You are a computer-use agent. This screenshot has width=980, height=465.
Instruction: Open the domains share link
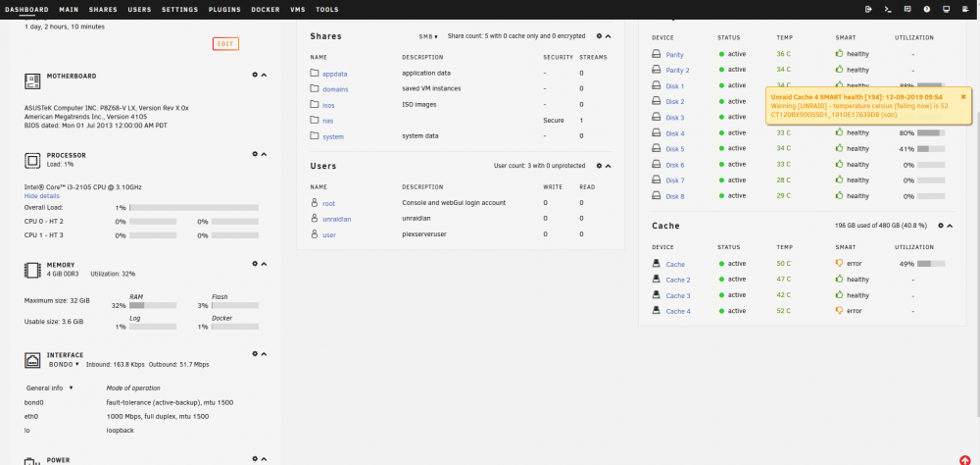coord(335,89)
